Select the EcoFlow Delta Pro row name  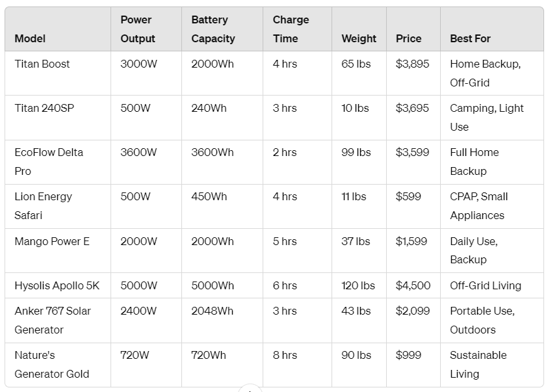tap(49, 161)
